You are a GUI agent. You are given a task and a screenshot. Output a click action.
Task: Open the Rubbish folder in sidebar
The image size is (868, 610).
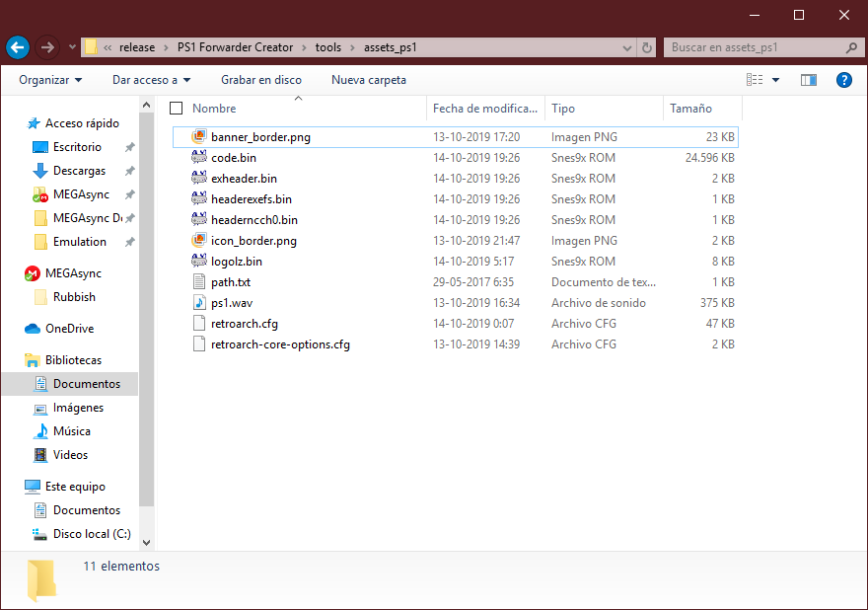(x=74, y=297)
